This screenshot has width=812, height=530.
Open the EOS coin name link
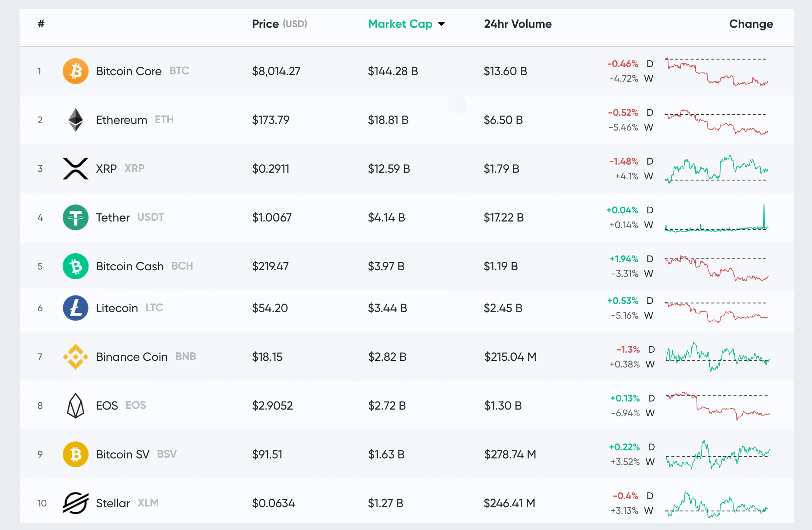click(x=107, y=405)
